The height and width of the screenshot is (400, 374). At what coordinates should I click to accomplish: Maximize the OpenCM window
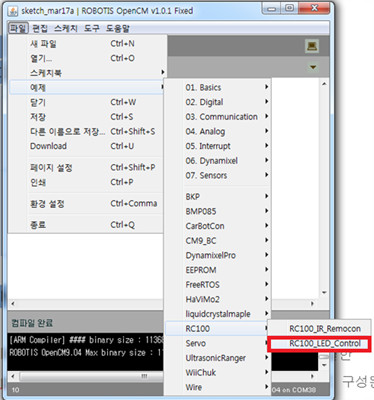(x=290, y=9)
